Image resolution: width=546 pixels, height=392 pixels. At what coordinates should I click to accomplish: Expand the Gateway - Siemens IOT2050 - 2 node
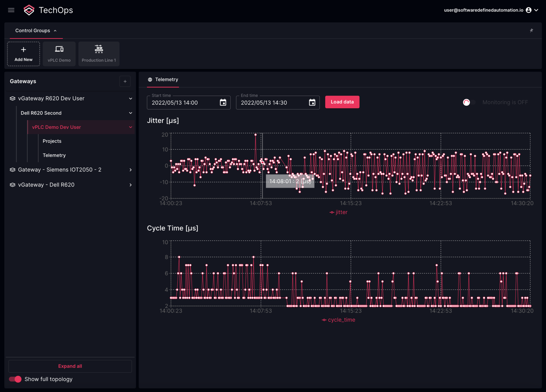(131, 169)
